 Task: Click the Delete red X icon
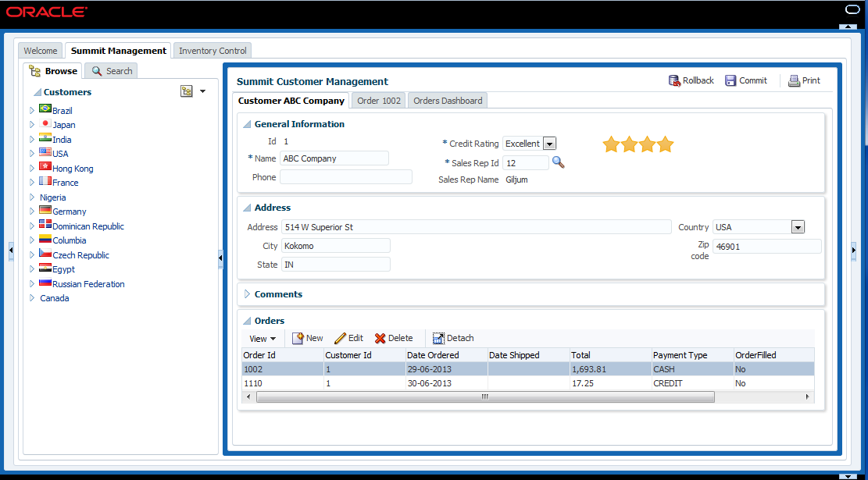pyautogui.click(x=380, y=338)
